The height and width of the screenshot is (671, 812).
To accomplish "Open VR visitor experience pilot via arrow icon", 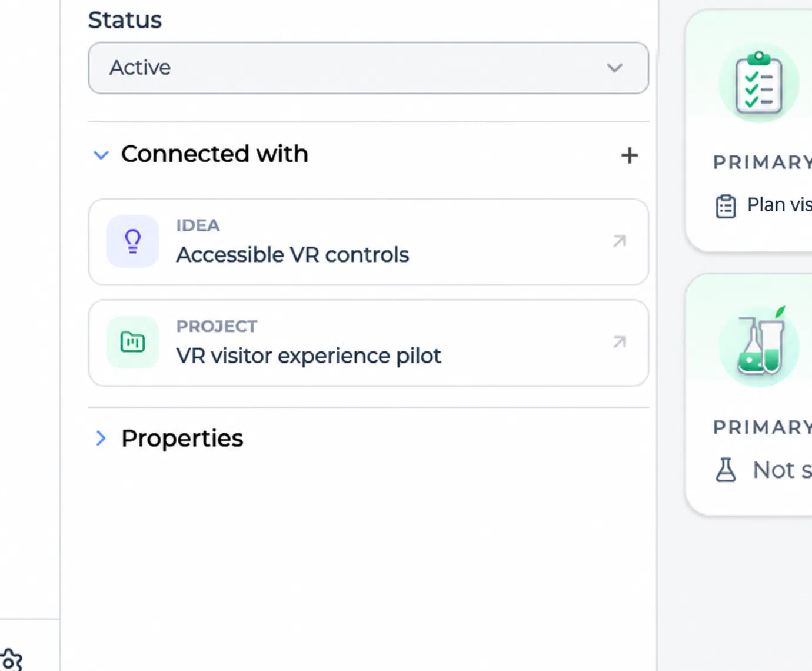I will (620, 342).
